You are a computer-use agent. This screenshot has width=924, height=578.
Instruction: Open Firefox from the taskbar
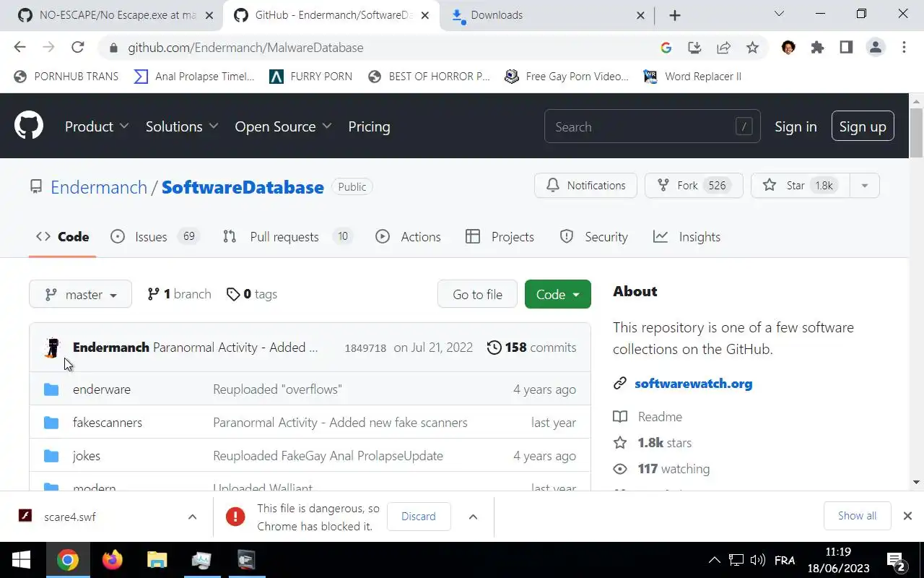pyautogui.click(x=112, y=560)
